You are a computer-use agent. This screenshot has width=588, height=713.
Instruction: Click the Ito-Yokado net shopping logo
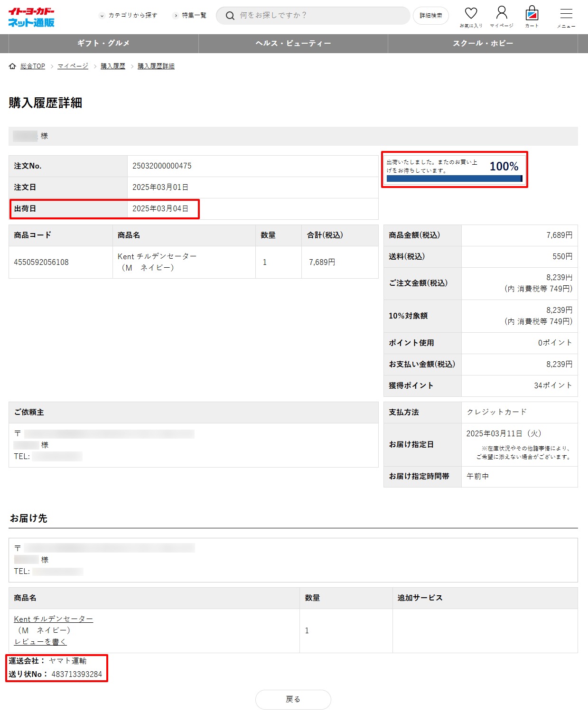pyautogui.click(x=31, y=17)
